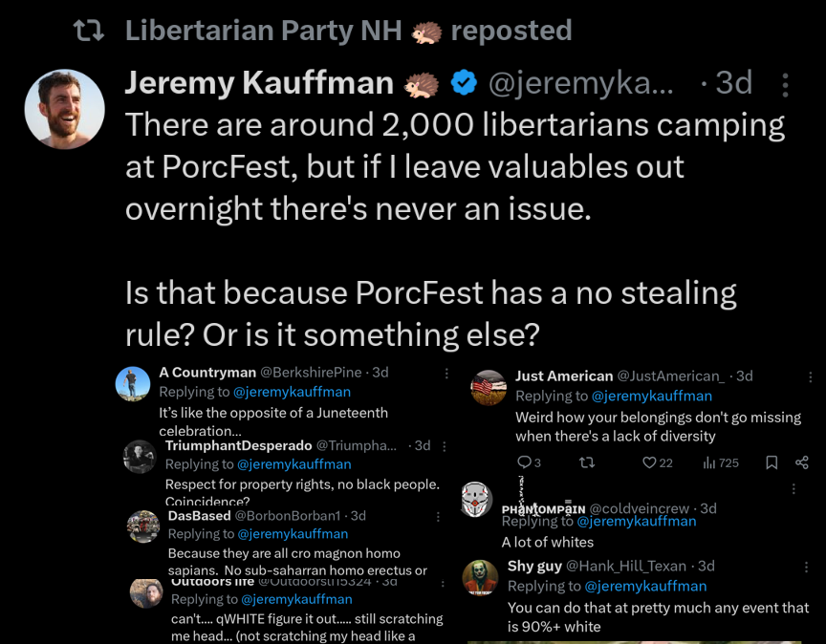Viewport: 826px width, 644px height.
Task: Click the Just American username
Action: tap(564, 376)
